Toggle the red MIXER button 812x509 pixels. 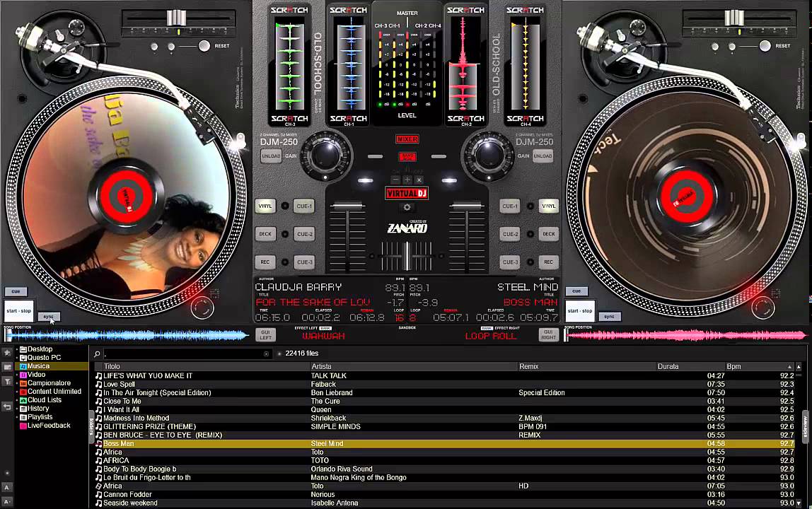[x=407, y=139]
